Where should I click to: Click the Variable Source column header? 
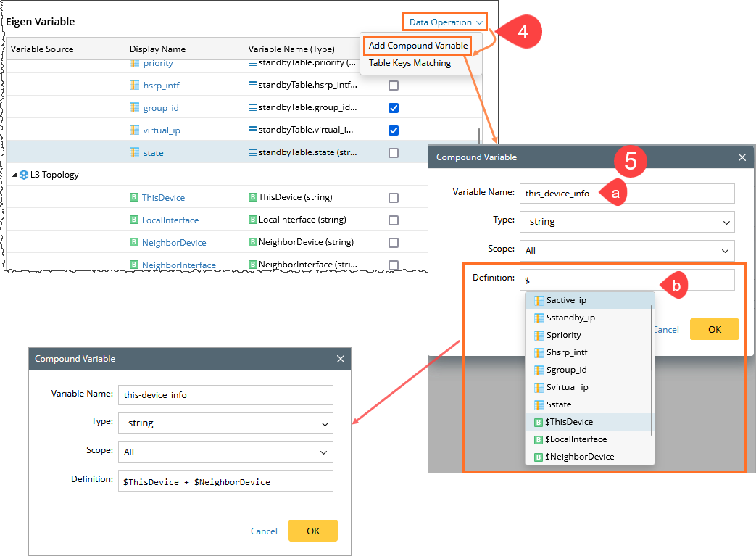click(42, 49)
